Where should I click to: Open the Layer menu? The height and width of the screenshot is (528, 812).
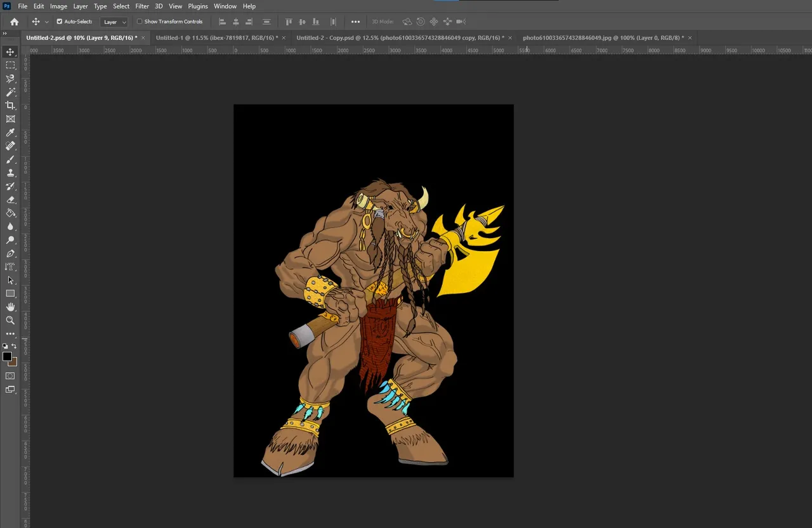[x=81, y=6]
